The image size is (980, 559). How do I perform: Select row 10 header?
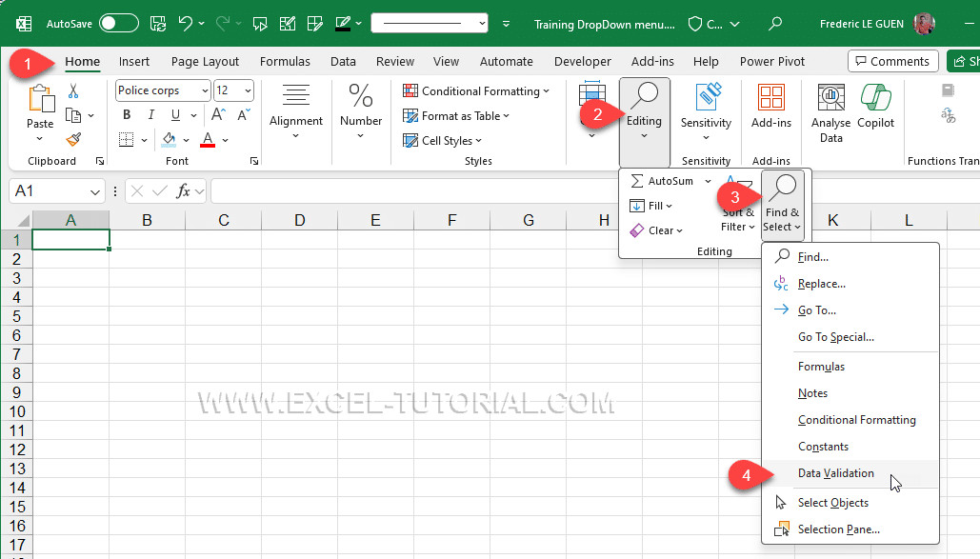[17, 412]
